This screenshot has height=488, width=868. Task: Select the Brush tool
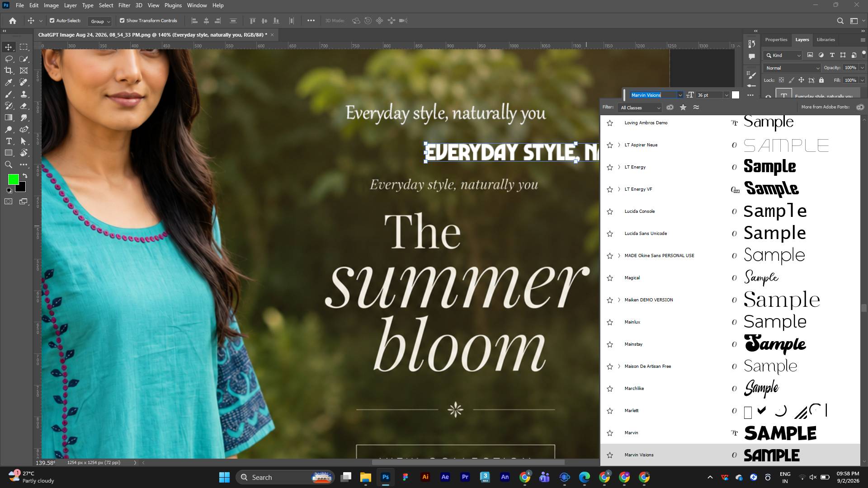click(x=9, y=94)
